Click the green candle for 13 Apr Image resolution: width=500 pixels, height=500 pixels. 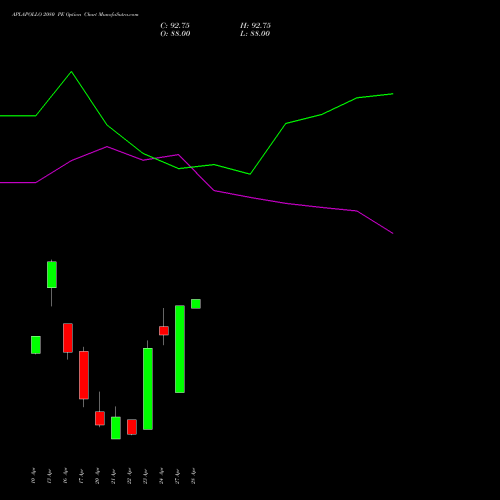coord(52,275)
